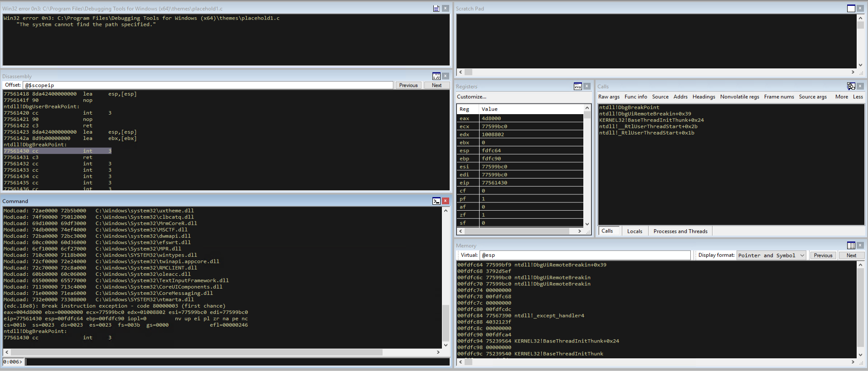Click the Reg column header

click(468, 109)
